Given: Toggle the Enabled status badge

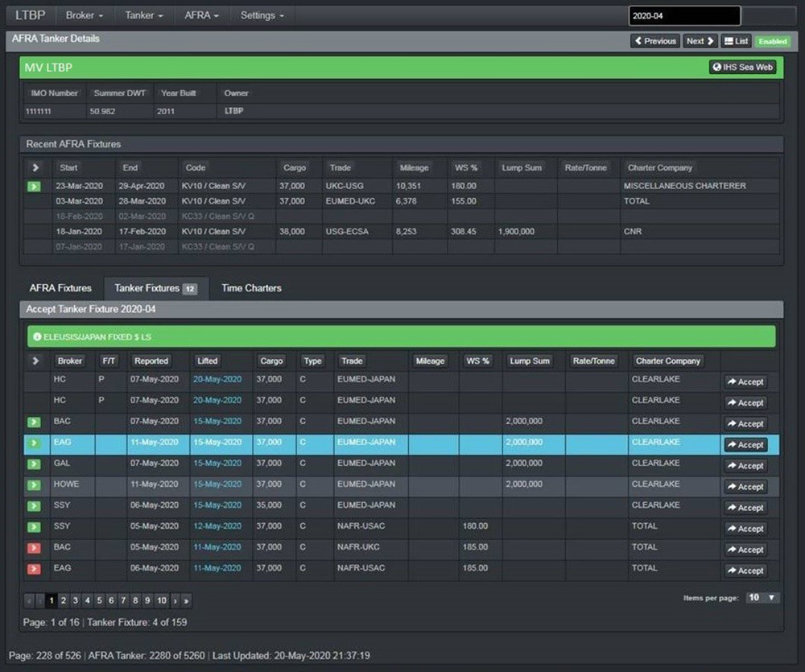Looking at the screenshot, I should 772,41.
